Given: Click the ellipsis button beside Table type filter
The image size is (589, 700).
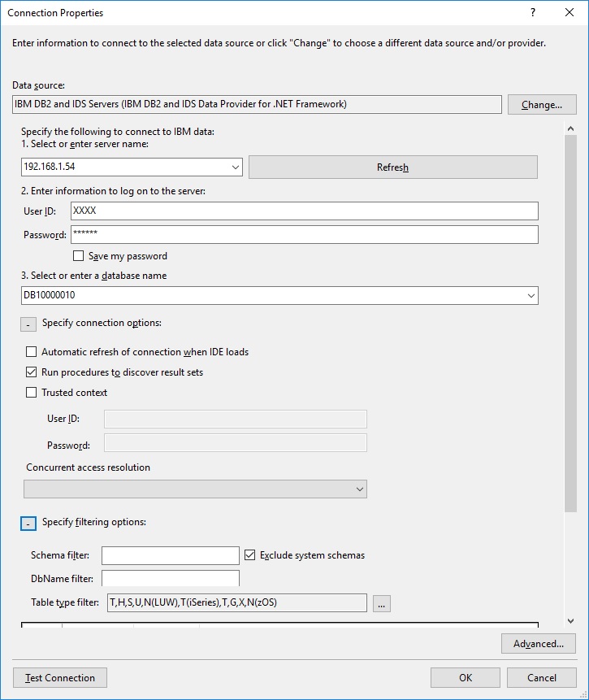Looking at the screenshot, I should click(382, 603).
